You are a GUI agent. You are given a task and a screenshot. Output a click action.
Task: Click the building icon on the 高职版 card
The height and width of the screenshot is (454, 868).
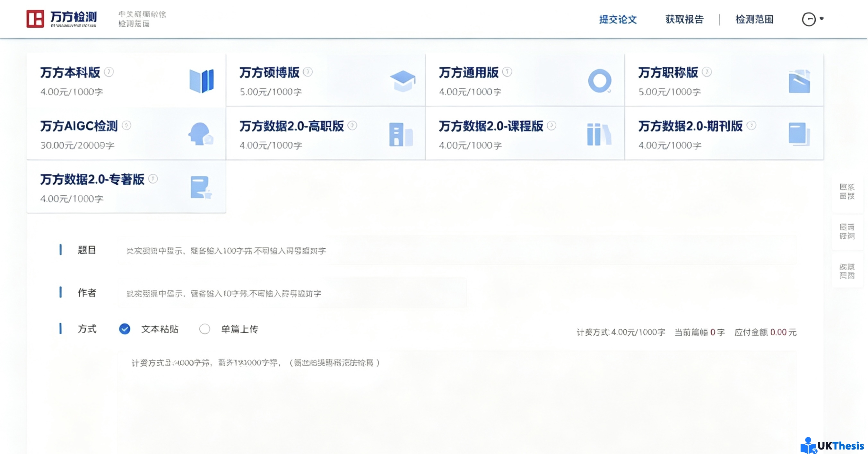click(401, 134)
